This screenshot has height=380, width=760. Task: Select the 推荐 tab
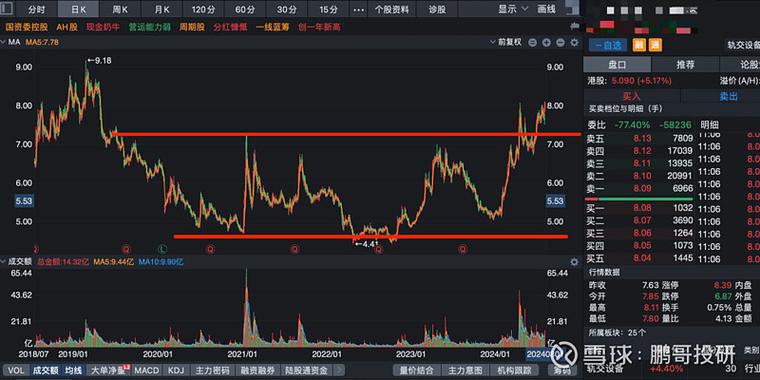685,64
